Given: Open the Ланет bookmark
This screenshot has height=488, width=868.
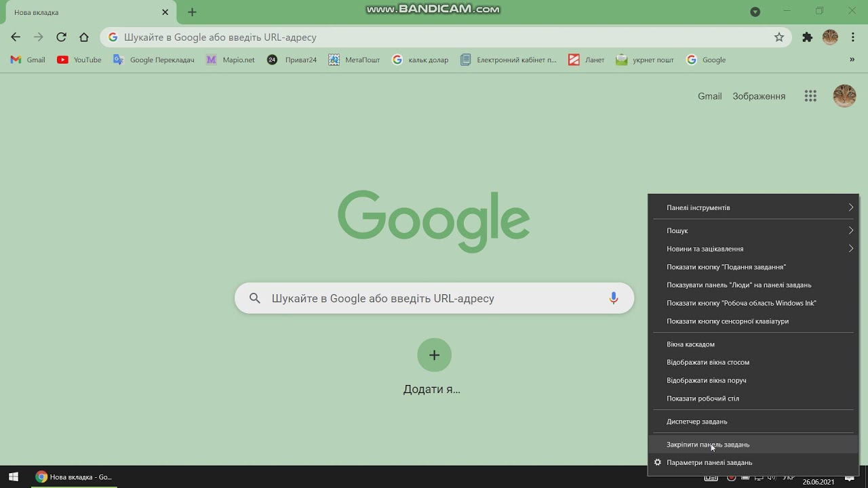Looking at the screenshot, I should tap(587, 60).
